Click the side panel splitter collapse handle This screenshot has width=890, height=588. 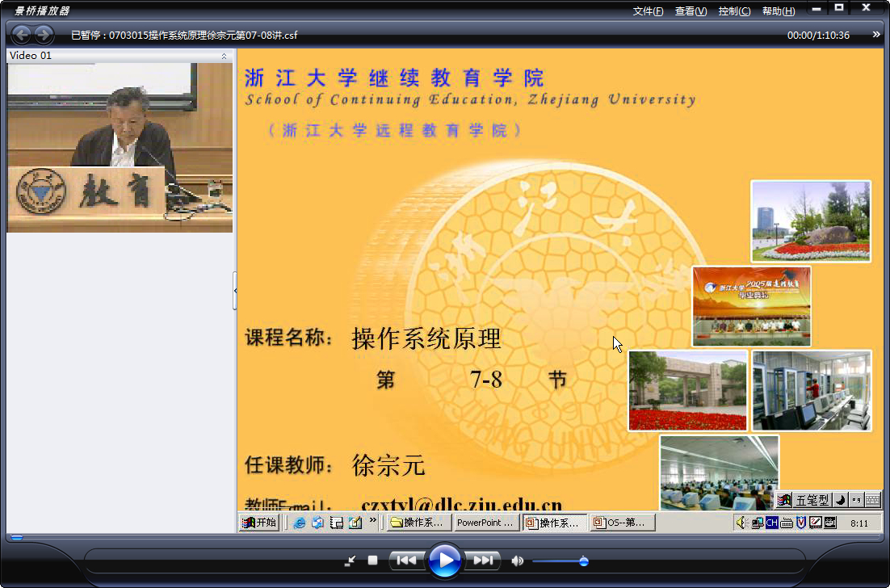click(x=235, y=291)
